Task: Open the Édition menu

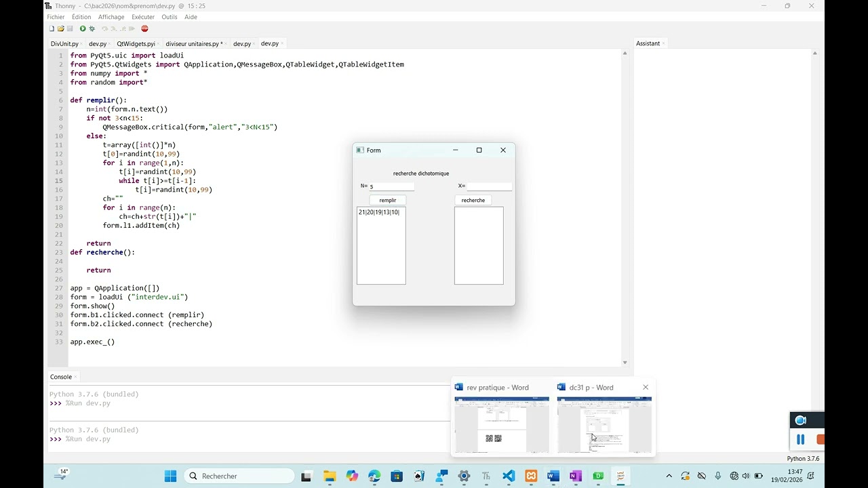Action: (81, 17)
